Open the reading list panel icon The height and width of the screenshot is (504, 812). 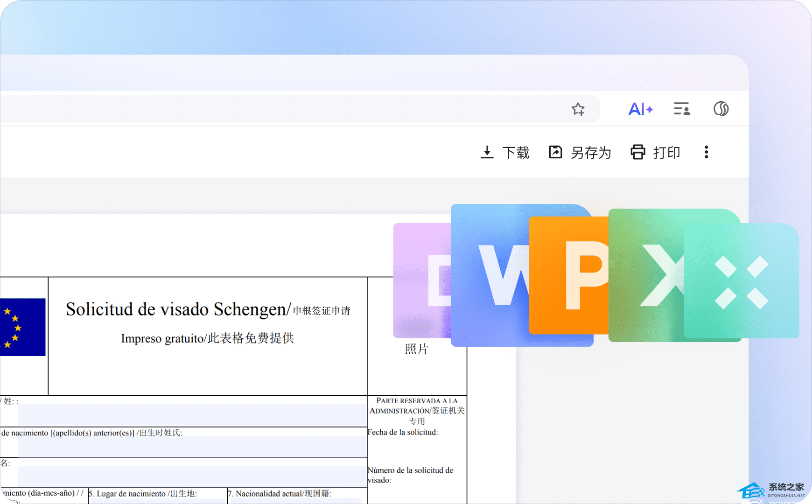(x=682, y=109)
